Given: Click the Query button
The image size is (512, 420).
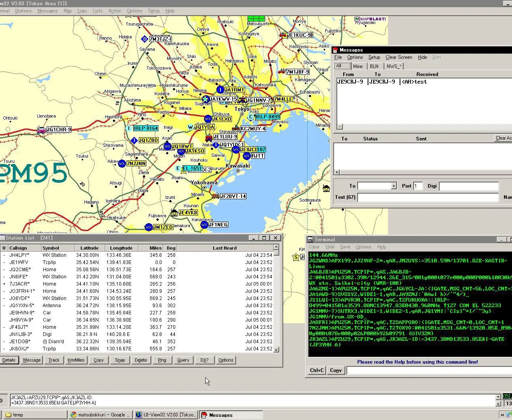Looking at the screenshot, I should click(x=183, y=360).
